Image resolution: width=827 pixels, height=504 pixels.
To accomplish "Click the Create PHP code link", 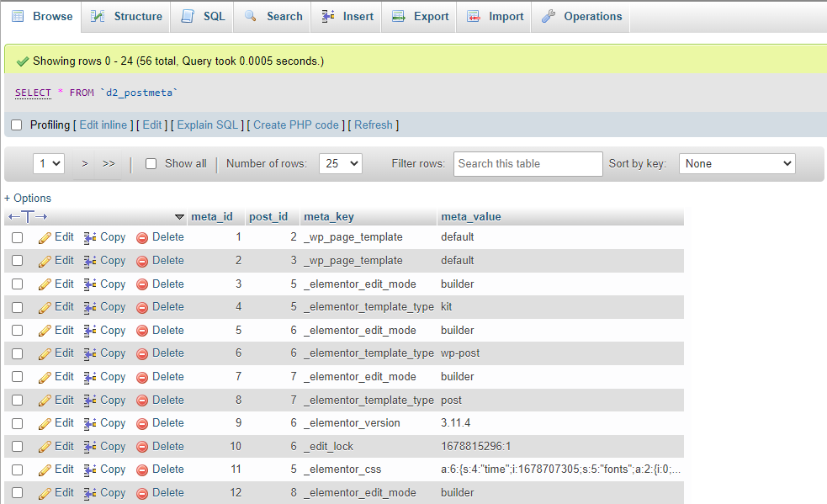I will coord(296,125).
